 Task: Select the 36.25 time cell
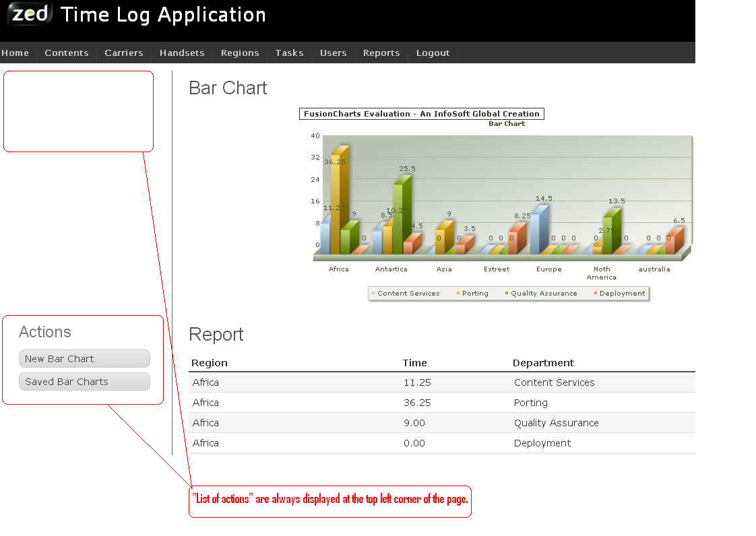coord(417,403)
